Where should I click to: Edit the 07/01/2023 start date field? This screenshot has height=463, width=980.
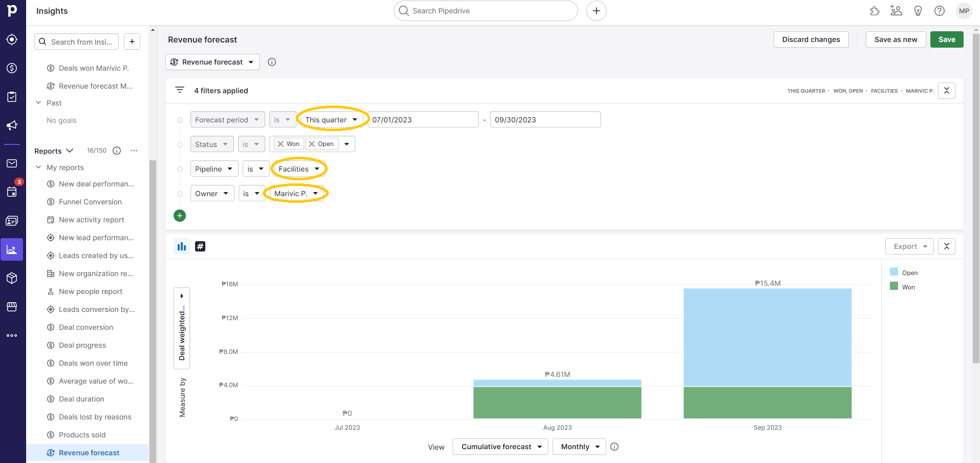(x=423, y=120)
